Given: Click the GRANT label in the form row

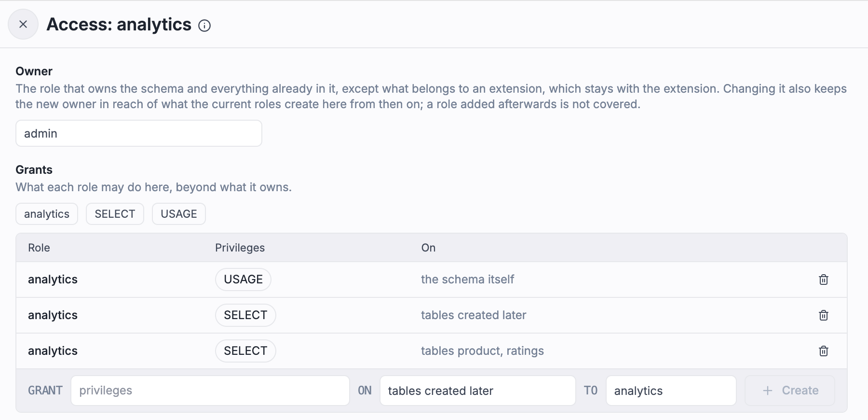Looking at the screenshot, I should pos(45,391).
